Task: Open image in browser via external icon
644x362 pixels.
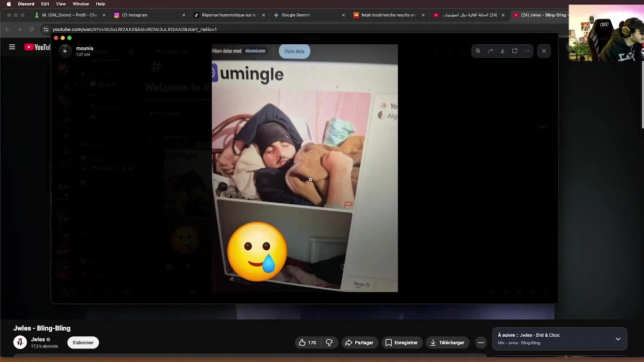Action: pyautogui.click(x=514, y=51)
